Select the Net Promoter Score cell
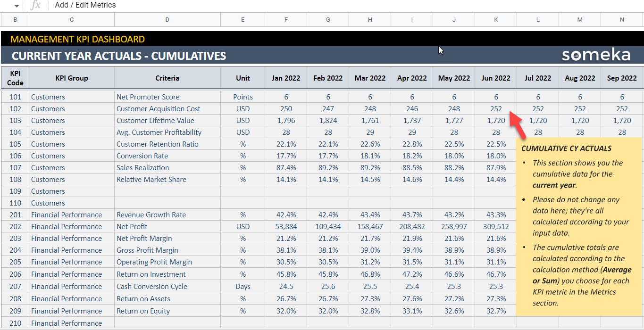The image size is (644, 330). [167, 97]
